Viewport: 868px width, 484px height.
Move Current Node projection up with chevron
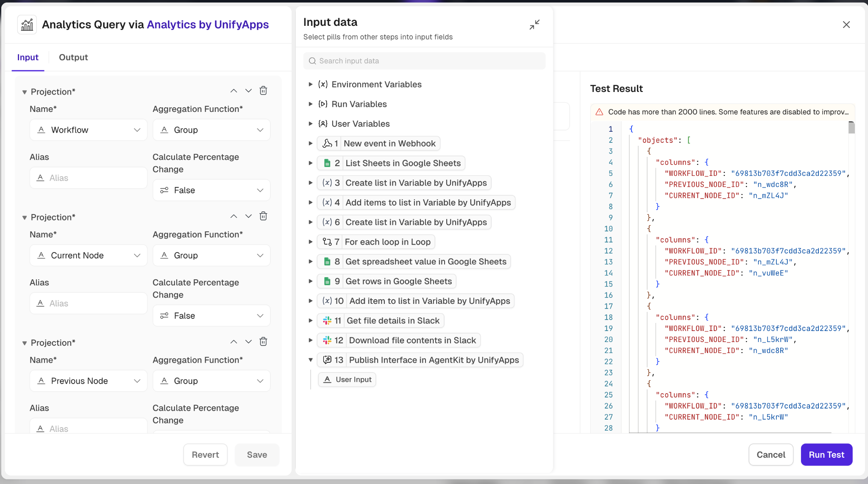click(x=234, y=216)
